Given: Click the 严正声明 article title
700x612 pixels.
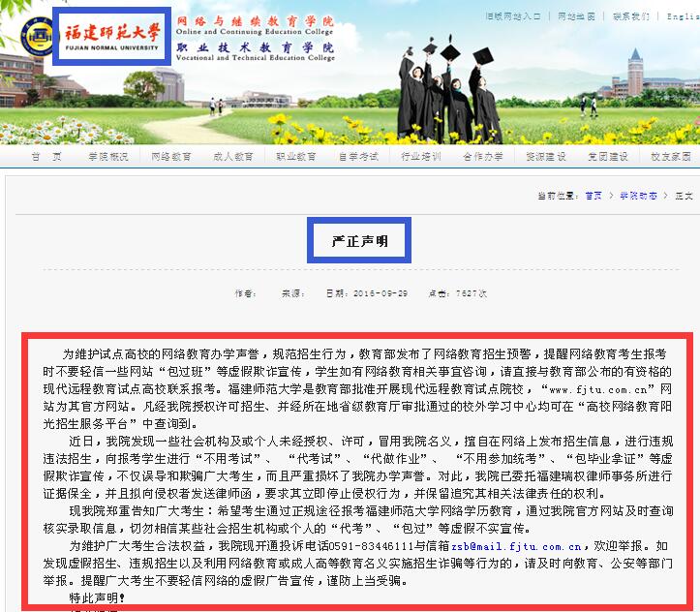Looking at the screenshot, I should (359, 241).
